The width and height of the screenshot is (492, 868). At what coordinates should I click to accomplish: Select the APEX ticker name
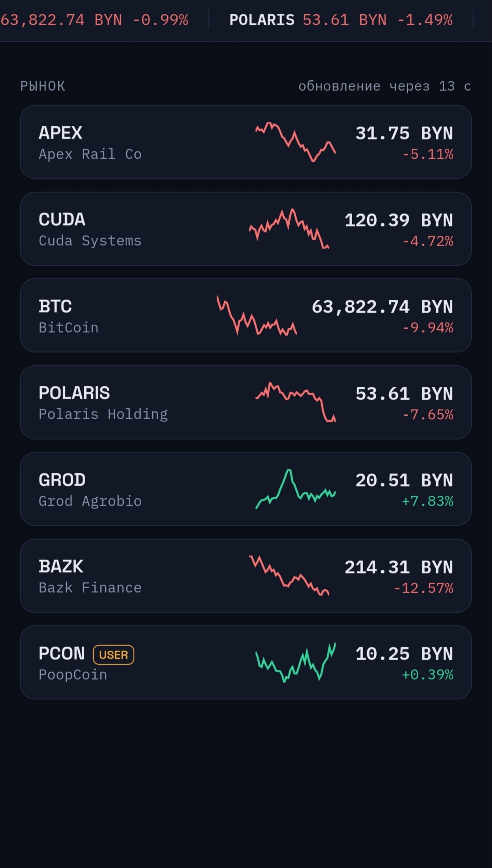[x=61, y=133]
